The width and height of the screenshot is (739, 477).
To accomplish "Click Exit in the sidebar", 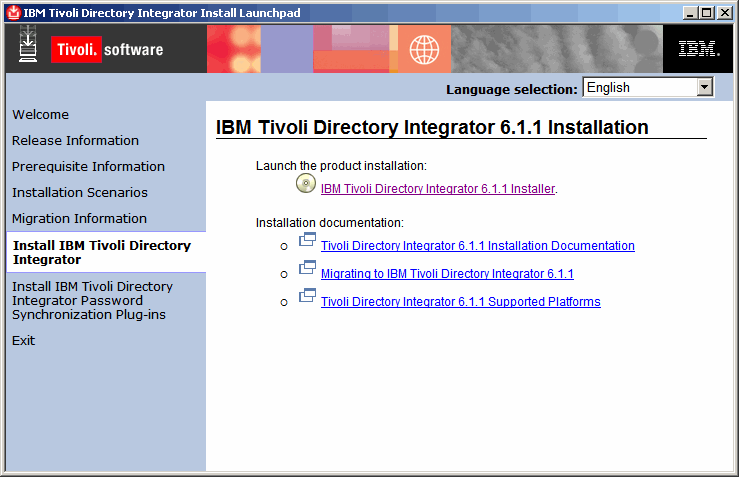I will [x=24, y=341].
